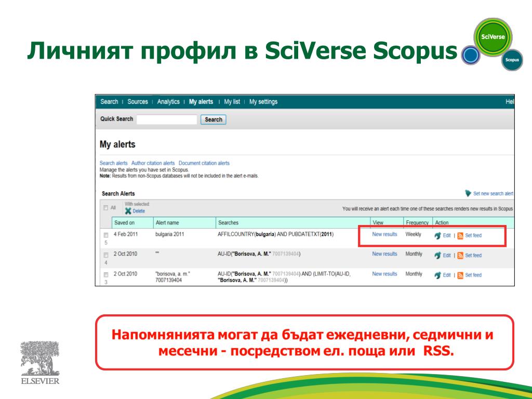
Task: Open the Analytics menu item
Action: pyautogui.click(x=168, y=101)
